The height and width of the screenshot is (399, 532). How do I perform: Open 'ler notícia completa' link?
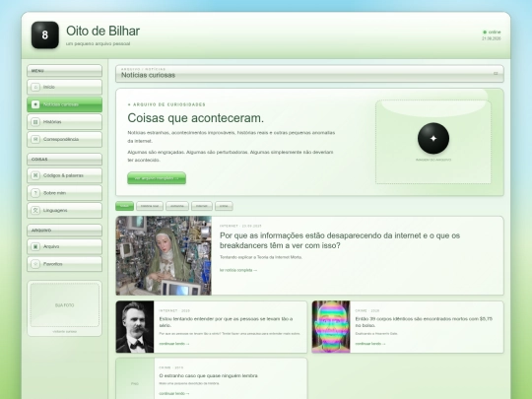(x=238, y=270)
